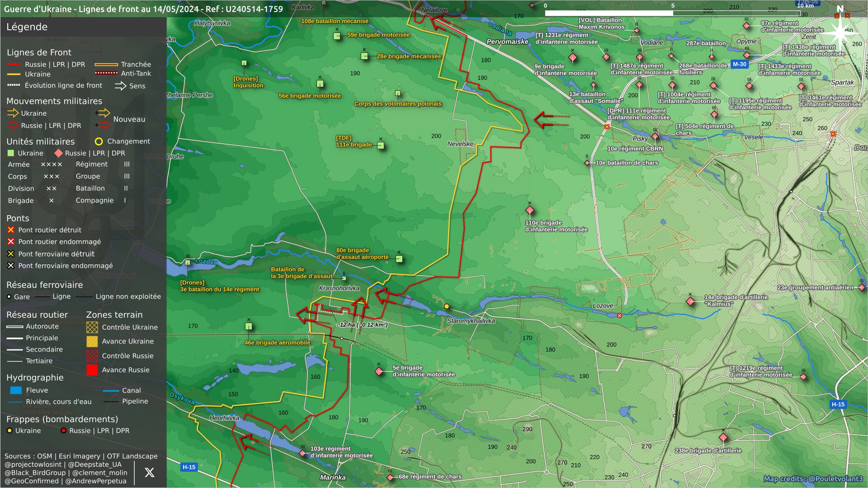Select the 238e brigade d'artillerie marker
Image resolution: width=868 pixels, height=488 pixels.
point(723,437)
